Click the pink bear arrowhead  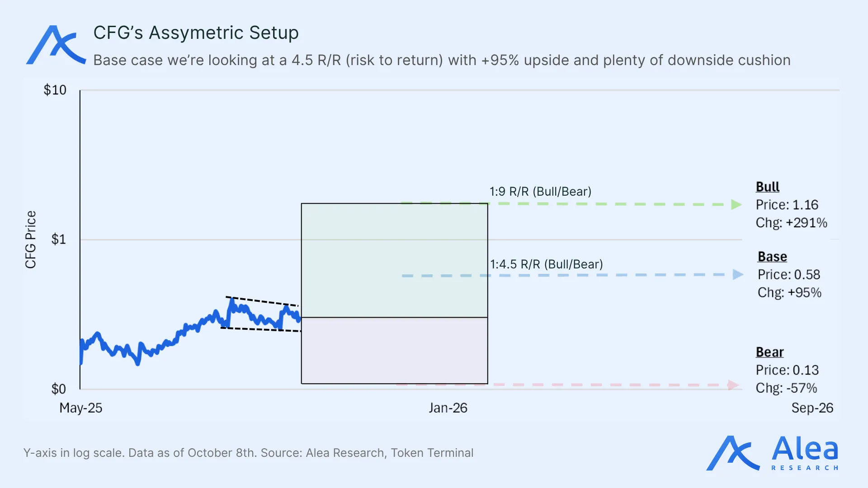(733, 385)
